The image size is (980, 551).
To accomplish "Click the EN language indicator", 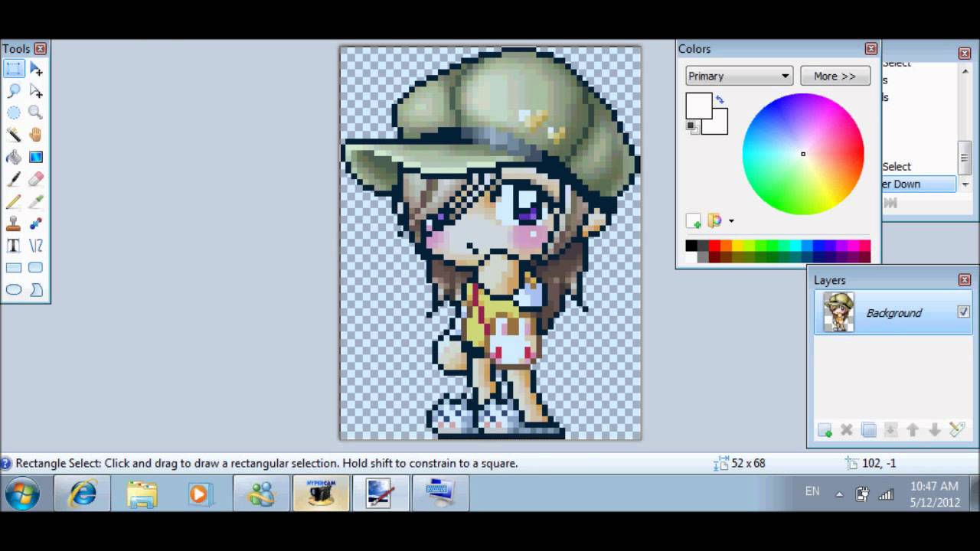I will pos(812,491).
